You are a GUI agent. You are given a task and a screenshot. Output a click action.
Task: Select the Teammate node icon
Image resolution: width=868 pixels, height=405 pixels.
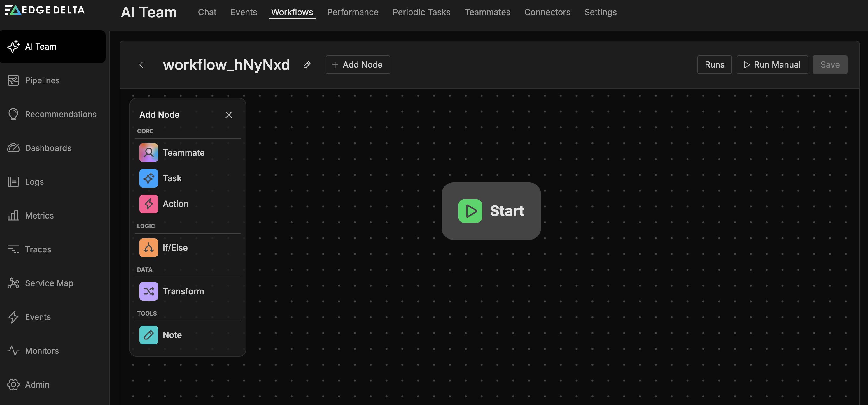[x=148, y=152]
